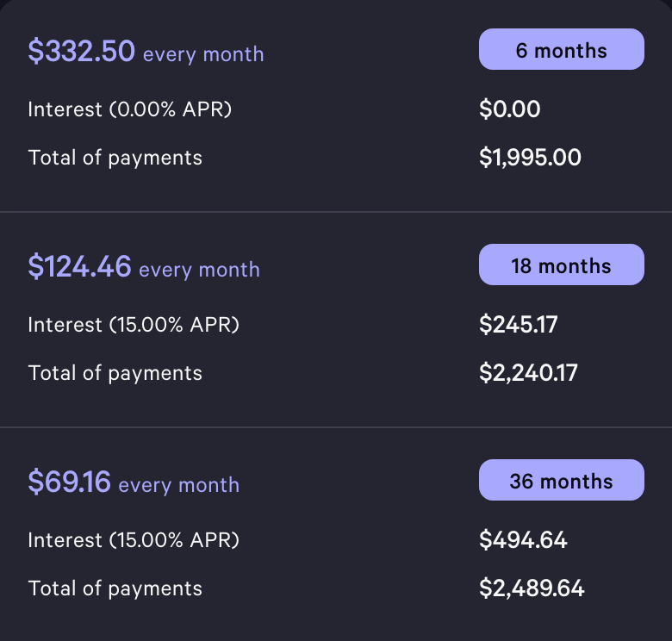Click the $2,489.64 total of payments
The width and height of the screenshot is (672, 641).
[x=532, y=588]
